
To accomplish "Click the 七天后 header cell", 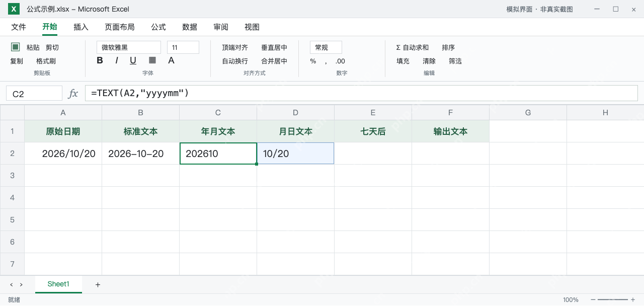I will coord(373,131).
